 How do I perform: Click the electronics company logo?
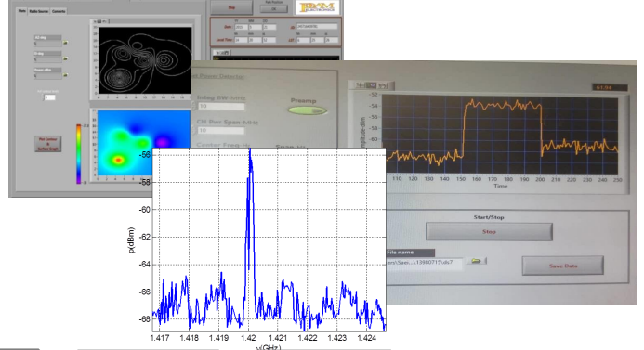click(x=318, y=7)
